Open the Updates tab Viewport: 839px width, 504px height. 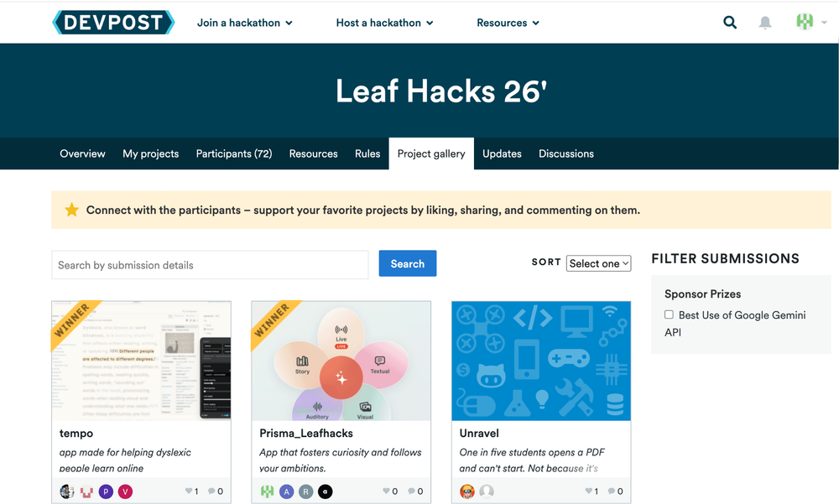502,153
